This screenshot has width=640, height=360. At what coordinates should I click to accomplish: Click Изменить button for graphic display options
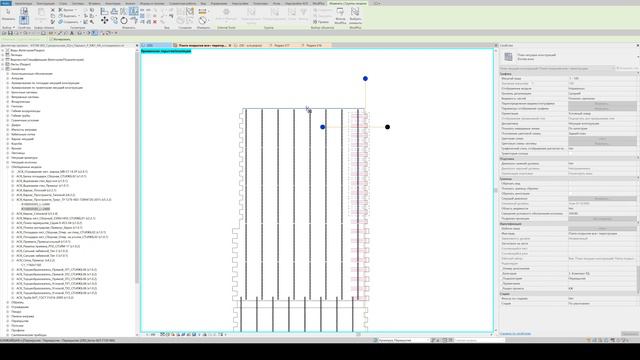coord(602,109)
